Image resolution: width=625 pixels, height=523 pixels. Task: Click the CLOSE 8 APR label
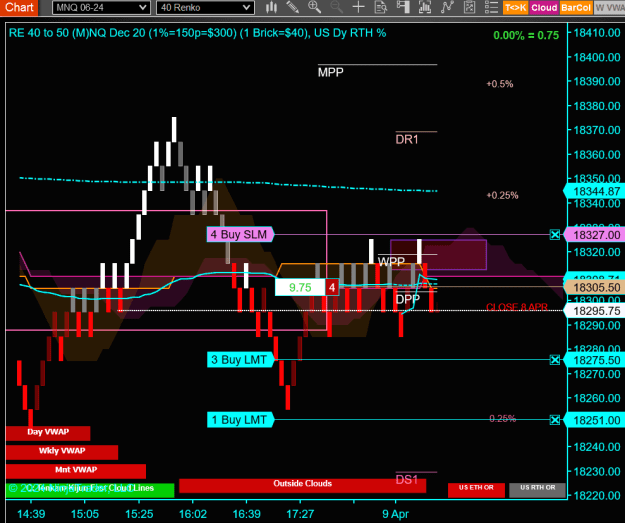tap(517, 307)
